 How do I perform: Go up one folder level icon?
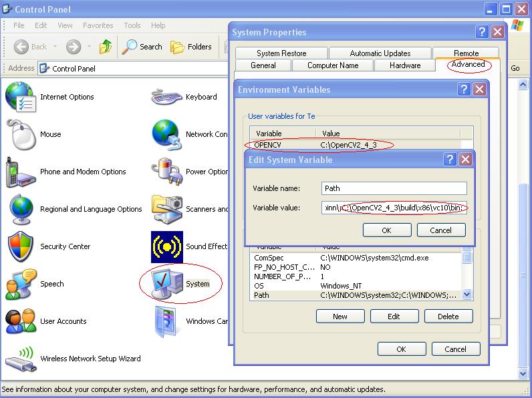(x=106, y=47)
